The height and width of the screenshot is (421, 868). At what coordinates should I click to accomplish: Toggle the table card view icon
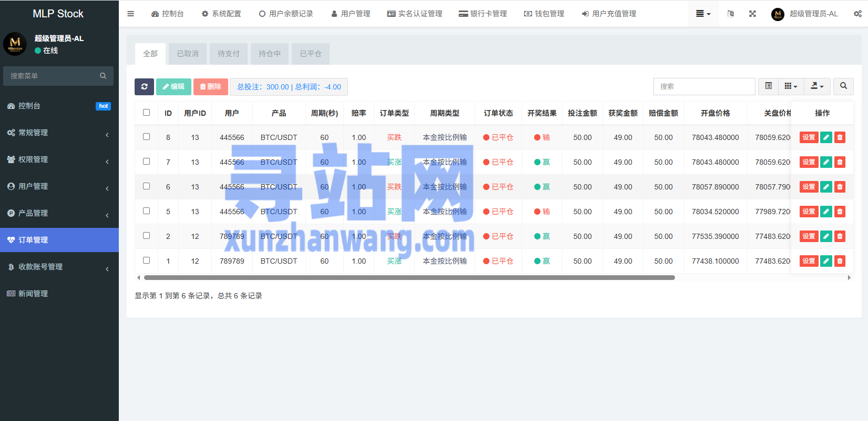point(768,86)
